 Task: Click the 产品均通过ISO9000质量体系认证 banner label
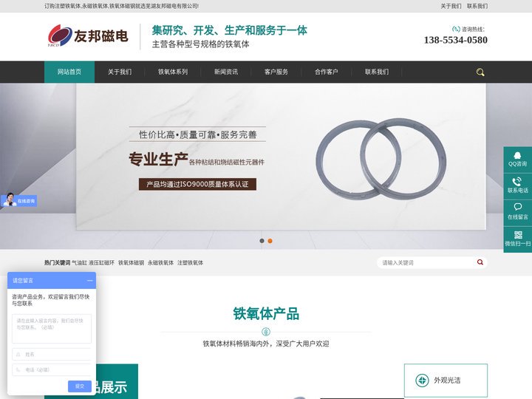tap(197, 184)
